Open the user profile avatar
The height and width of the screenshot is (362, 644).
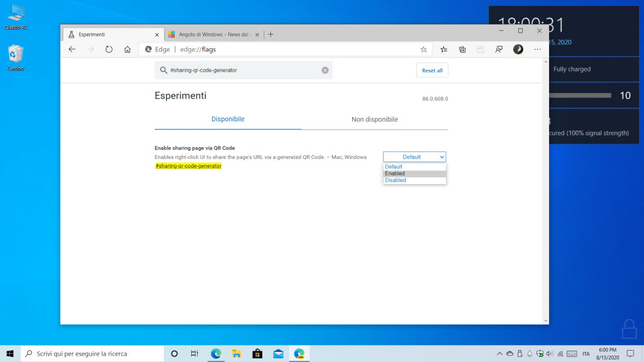point(518,49)
